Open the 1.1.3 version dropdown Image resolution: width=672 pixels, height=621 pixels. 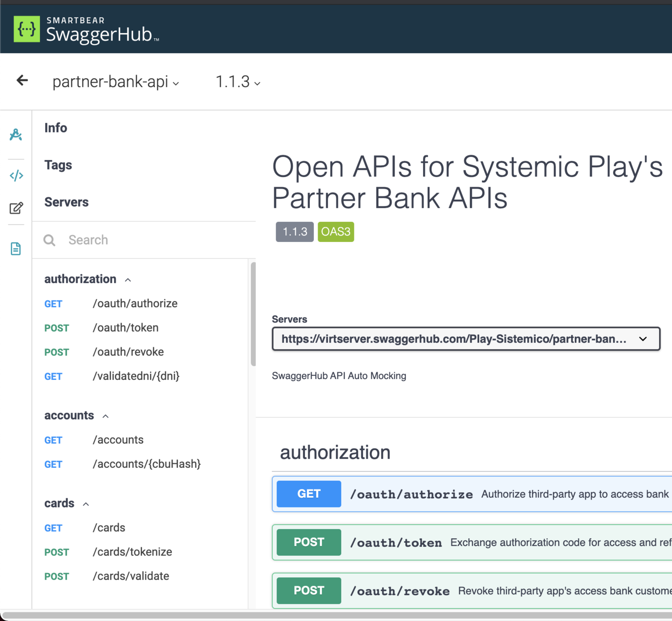coord(238,82)
